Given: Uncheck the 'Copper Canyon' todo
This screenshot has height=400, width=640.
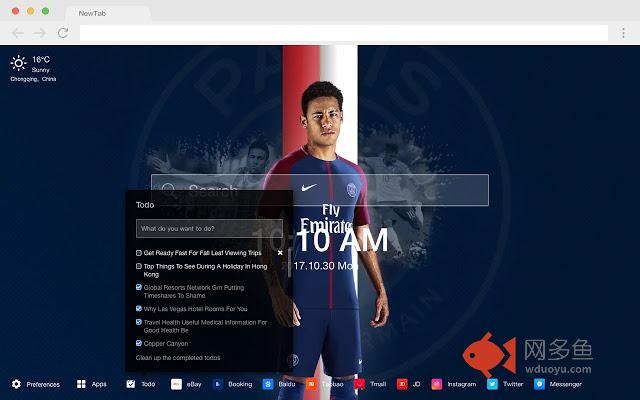Looking at the screenshot, I should coord(139,343).
